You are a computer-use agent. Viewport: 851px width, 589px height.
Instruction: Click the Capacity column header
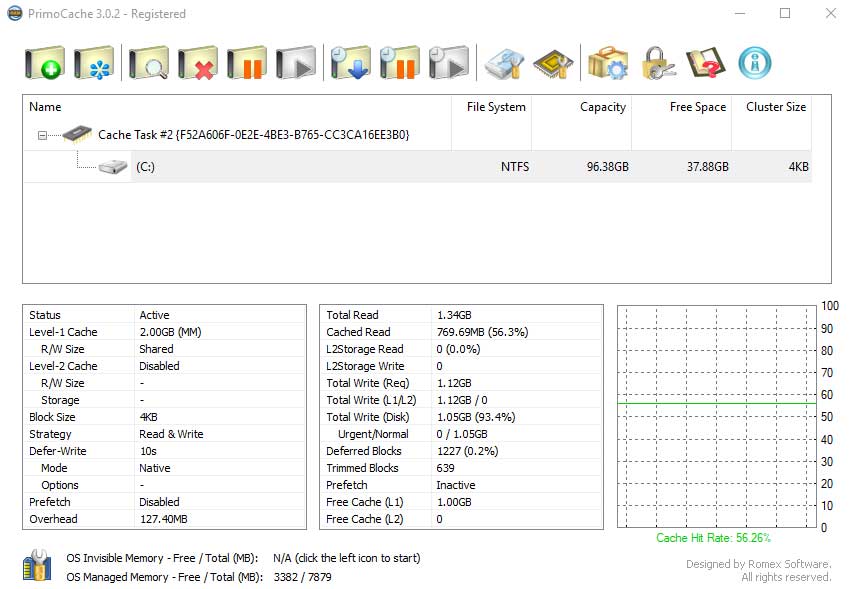coord(581,107)
